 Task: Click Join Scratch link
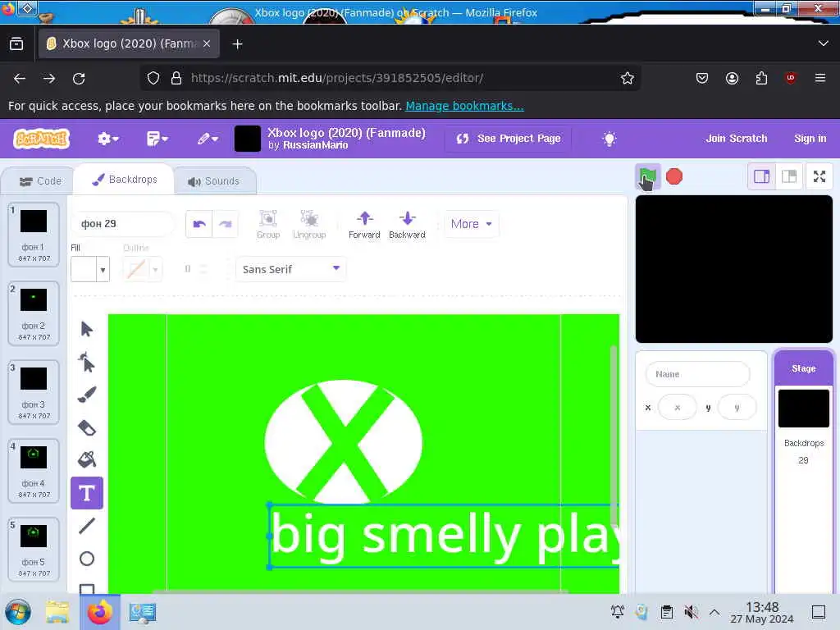736,139
